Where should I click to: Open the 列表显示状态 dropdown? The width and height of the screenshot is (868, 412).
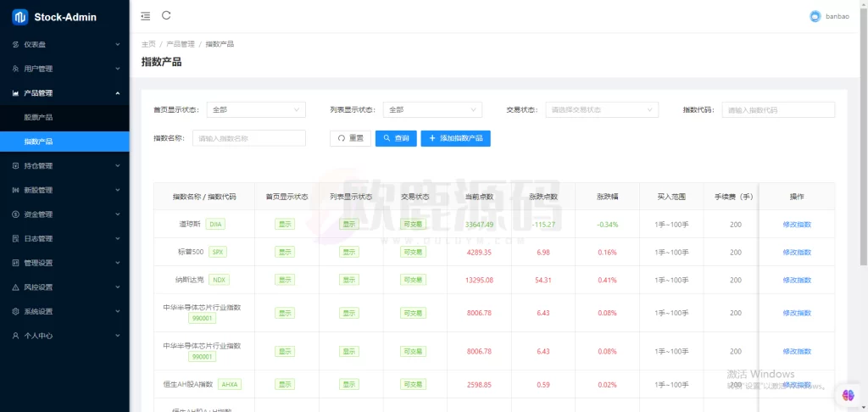[432, 109]
